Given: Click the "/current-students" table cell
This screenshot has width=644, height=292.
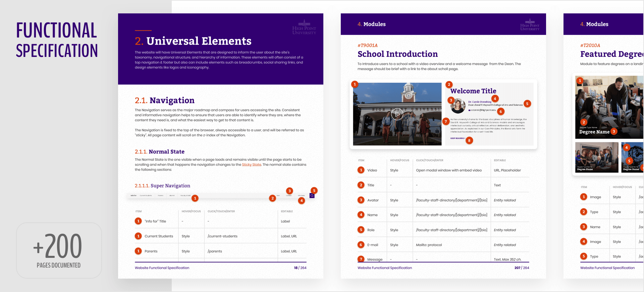Looking at the screenshot, I should pyautogui.click(x=222, y=236).
